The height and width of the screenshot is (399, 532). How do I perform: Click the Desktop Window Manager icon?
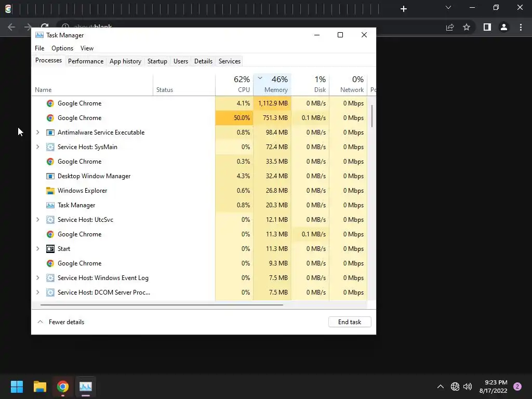click(50, 176)
